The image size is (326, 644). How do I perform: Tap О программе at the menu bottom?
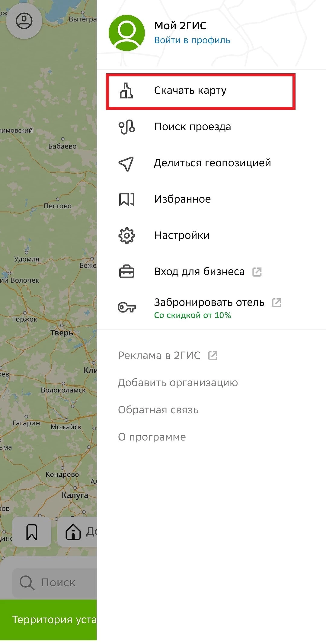(x=152, y=437)
